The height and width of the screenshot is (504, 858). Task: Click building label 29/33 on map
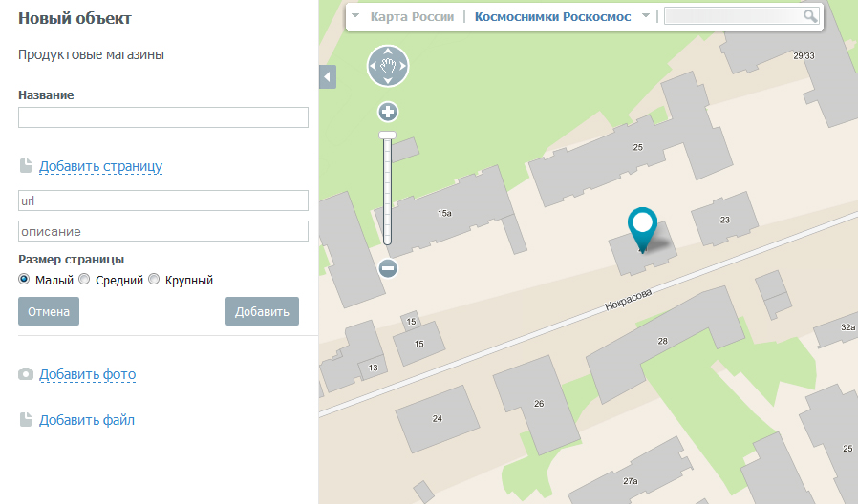pyautogui.click(x=804, y=55)
